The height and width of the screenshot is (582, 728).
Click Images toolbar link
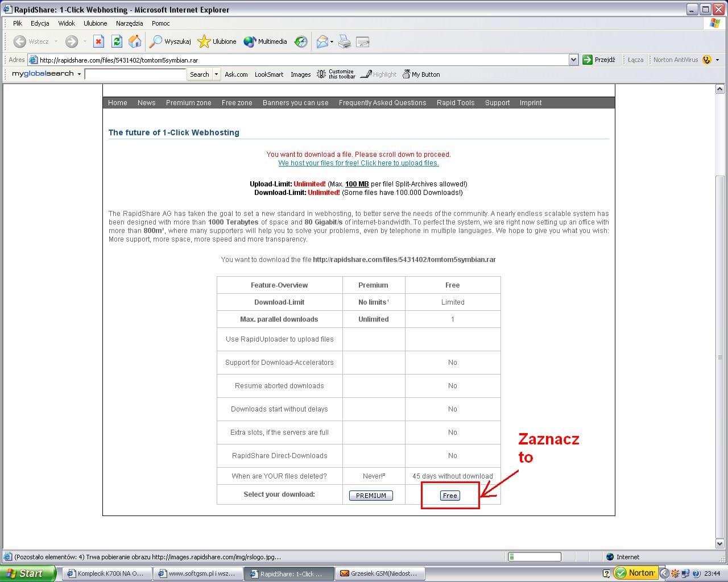pyautogui.click(x=300, y=74)
